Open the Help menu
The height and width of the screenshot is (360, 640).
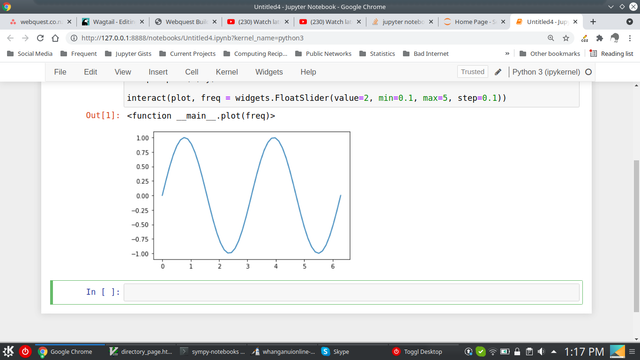point(308,72)
